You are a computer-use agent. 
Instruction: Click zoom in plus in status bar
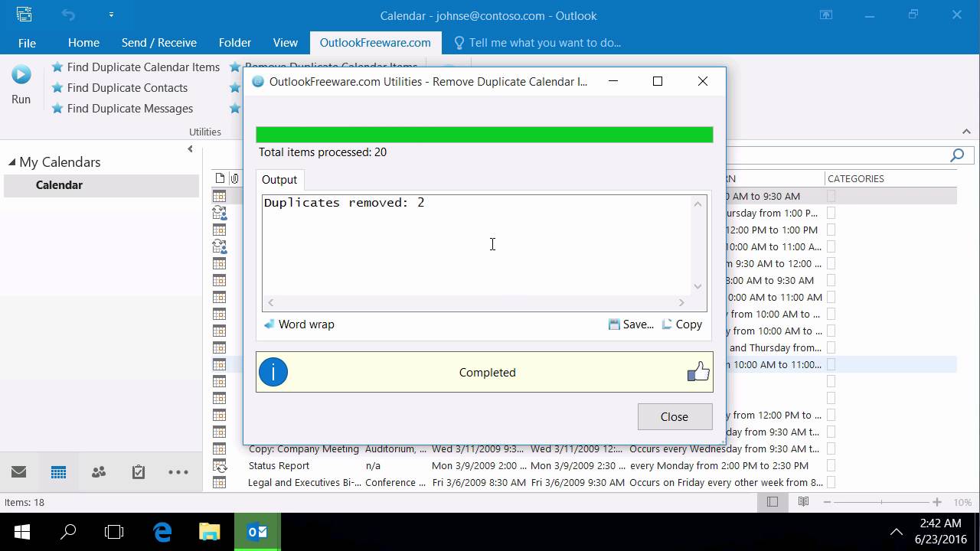[x=936, y=502]
